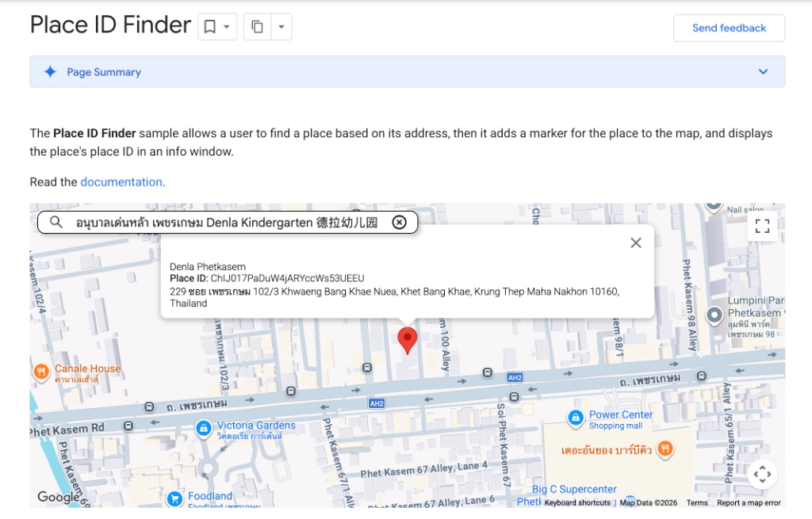Open the documentation link
The image size is (812, 519).
tap(121, 182)
